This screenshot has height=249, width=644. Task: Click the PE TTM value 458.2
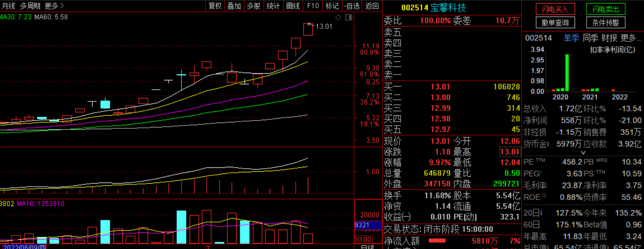[x=573, y=162]
